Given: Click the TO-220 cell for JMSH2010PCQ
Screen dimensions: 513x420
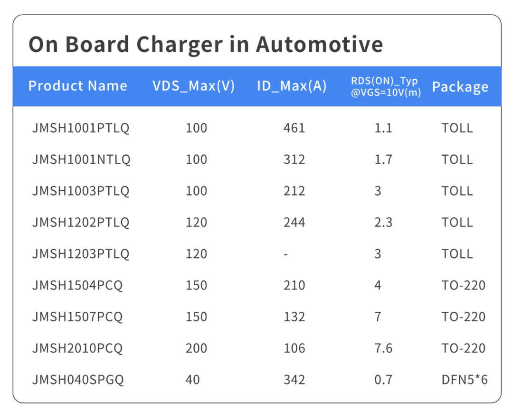Looking at the screenshot, I should coord(463,348).
